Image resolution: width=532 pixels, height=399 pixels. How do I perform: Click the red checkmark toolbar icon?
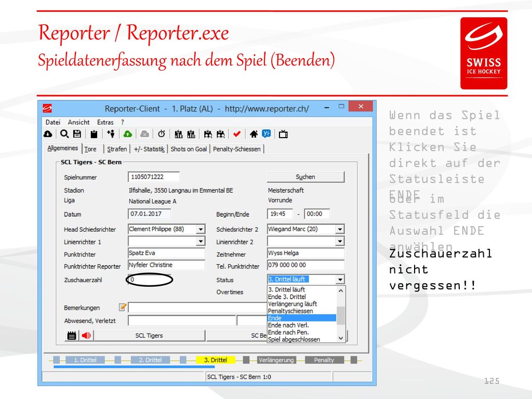(x=237, y=135)
